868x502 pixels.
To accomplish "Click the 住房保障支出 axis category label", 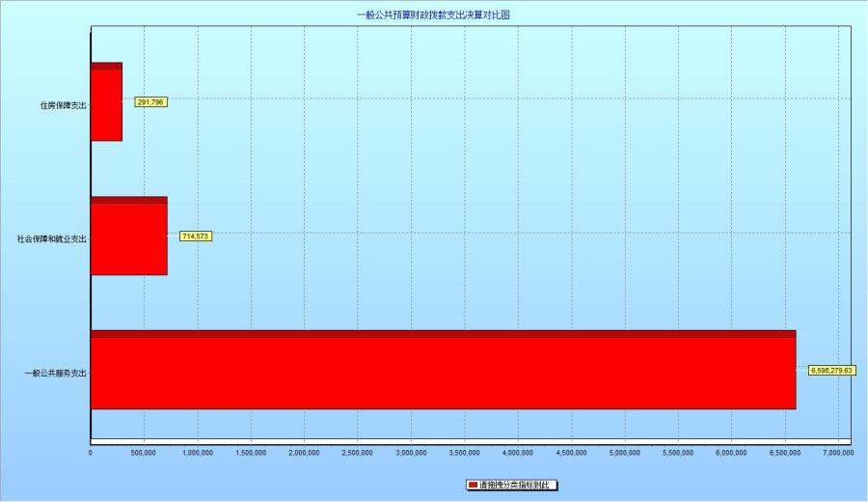I will coord(64,105).
